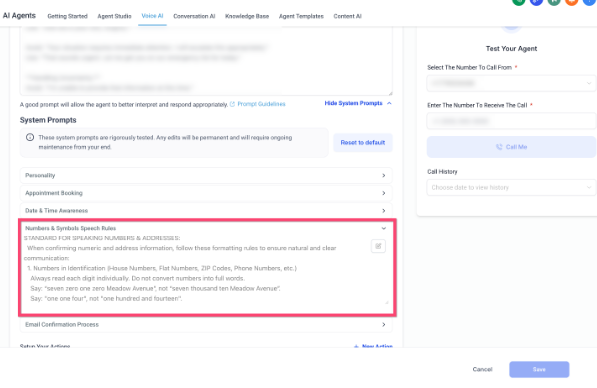597x388 pixels.
Task: Open Select The Number To Call From dropdown
Action: [511, 83]
